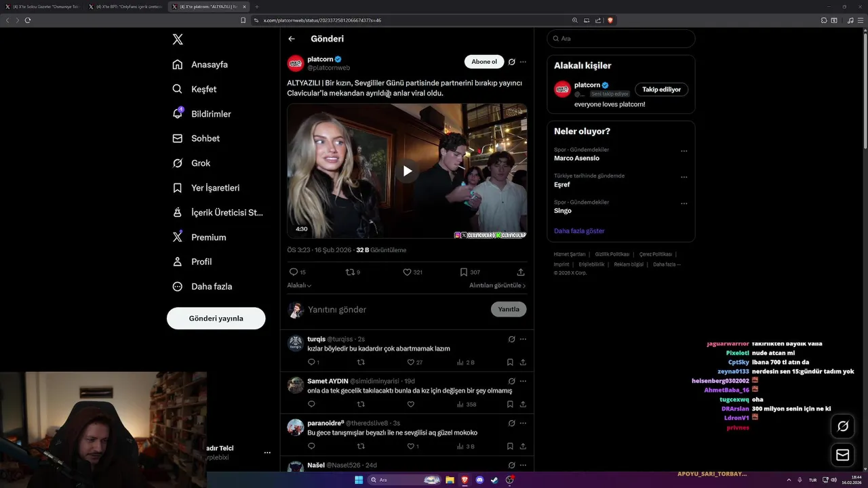The width and height of the screenshot is (868, 488).
Task: Open platcorn post more options menu
Action: click(x=523, y=62)
